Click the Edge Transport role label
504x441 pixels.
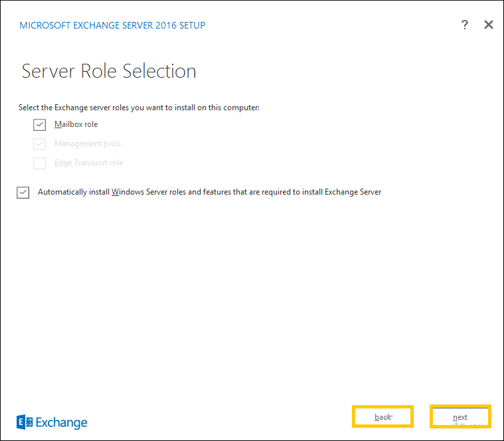coord(88,163)
